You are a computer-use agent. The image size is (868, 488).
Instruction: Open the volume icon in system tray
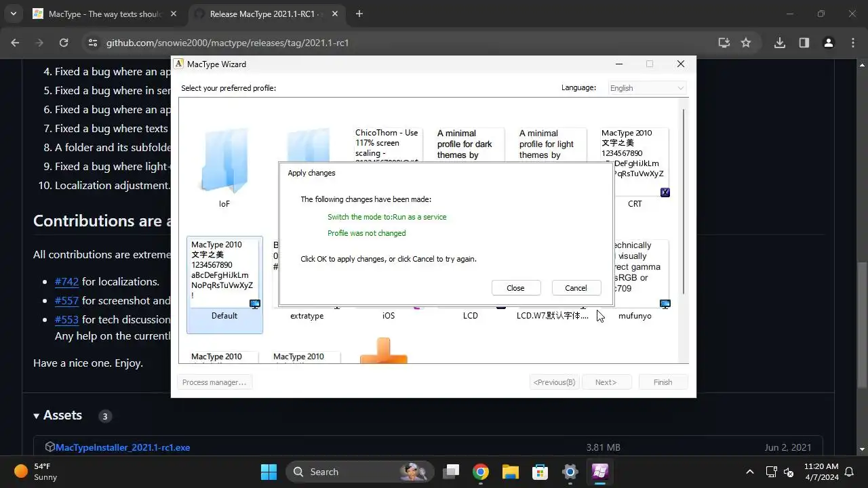tap(788, 472)
